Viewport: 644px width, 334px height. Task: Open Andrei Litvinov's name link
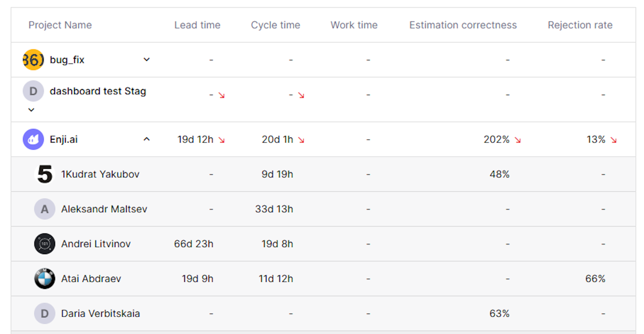(96, 244)
